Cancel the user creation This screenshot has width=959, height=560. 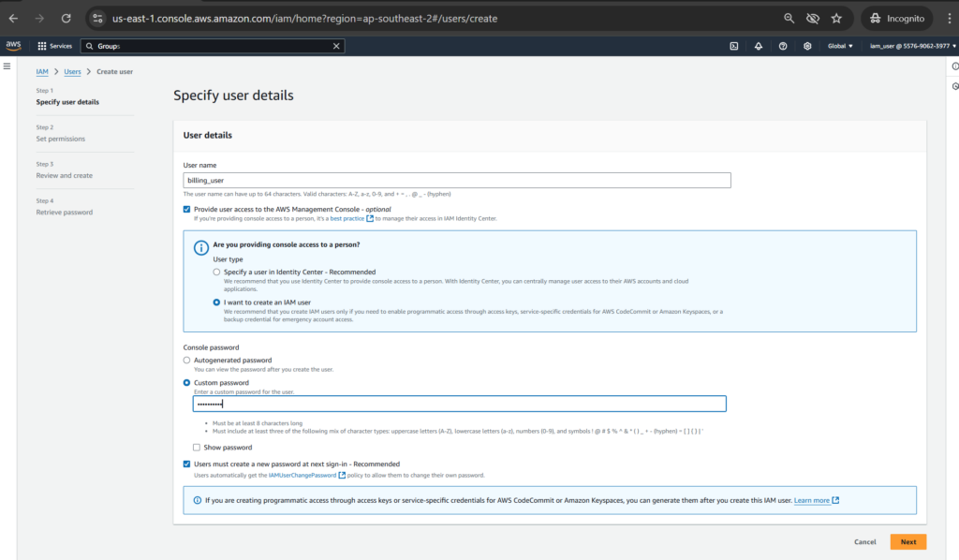point(864,541)
